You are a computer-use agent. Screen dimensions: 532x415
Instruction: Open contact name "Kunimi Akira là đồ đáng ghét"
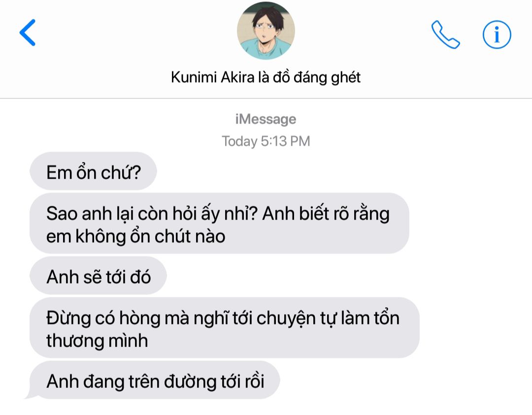pos(266,77)
